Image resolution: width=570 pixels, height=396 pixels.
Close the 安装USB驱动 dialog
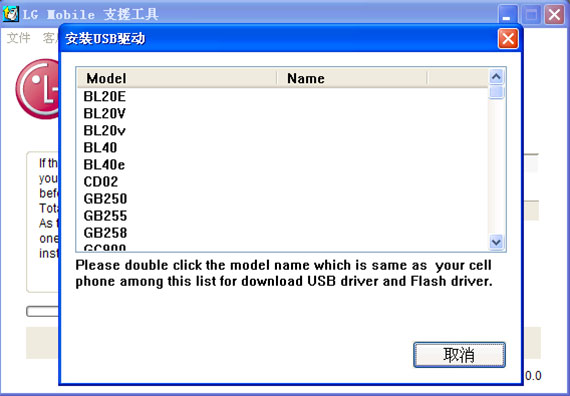508,39
